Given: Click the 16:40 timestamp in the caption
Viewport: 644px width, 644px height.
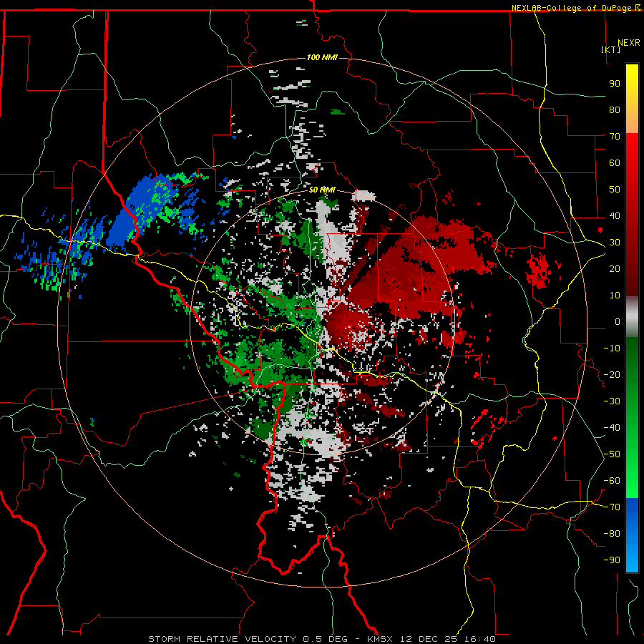Looking at the screenshot, I should coord(479,639).
